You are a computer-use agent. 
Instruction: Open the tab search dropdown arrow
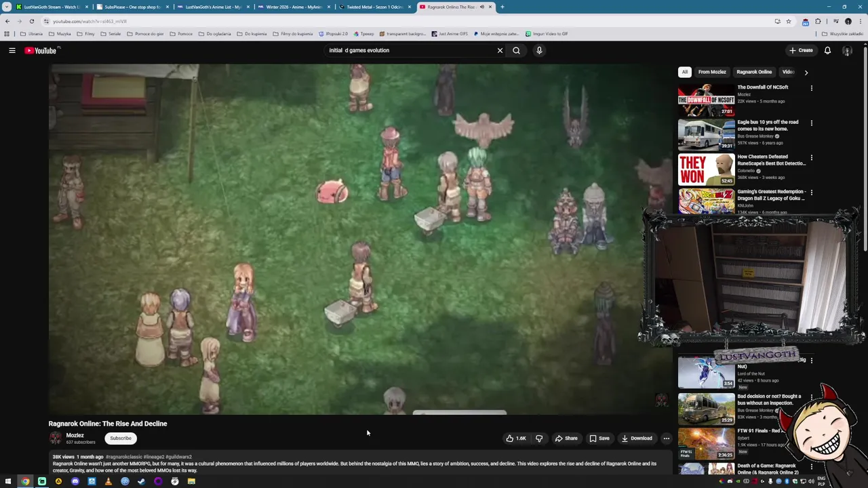[x=7, y=7]
